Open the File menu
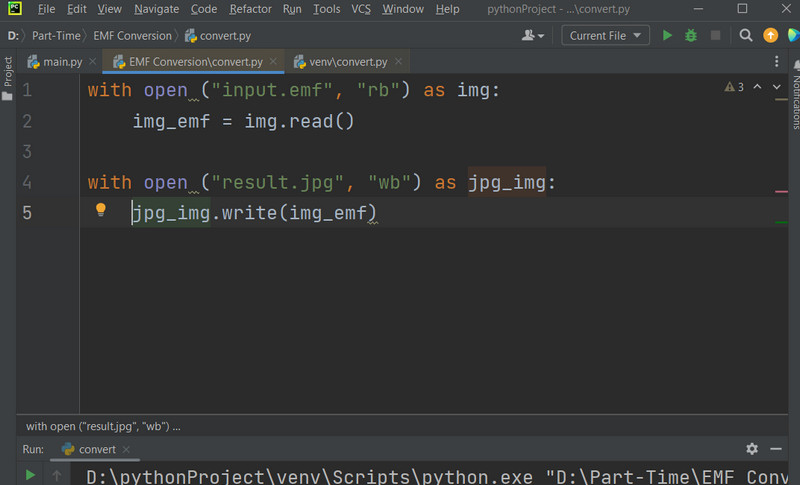The height and width of the screenshot is (485, 800). [46, 9]
